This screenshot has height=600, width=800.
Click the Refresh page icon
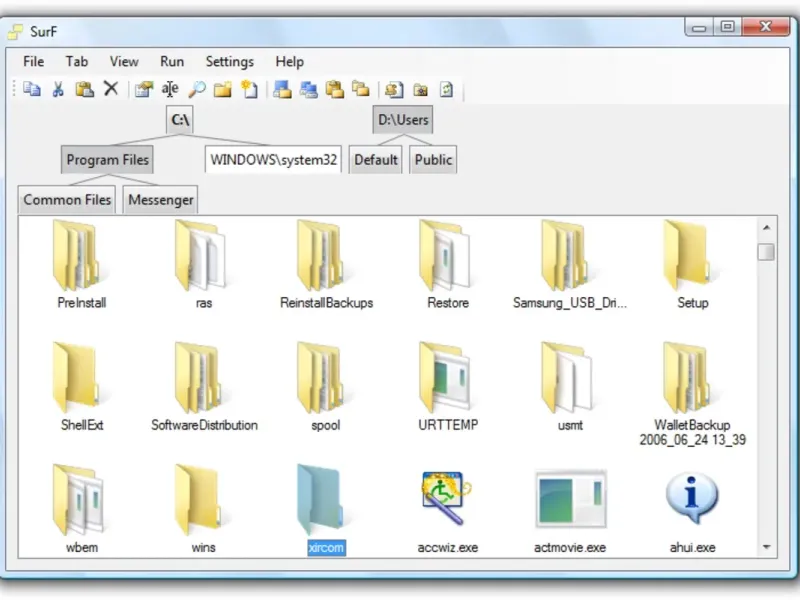click(x=446, y=89)
